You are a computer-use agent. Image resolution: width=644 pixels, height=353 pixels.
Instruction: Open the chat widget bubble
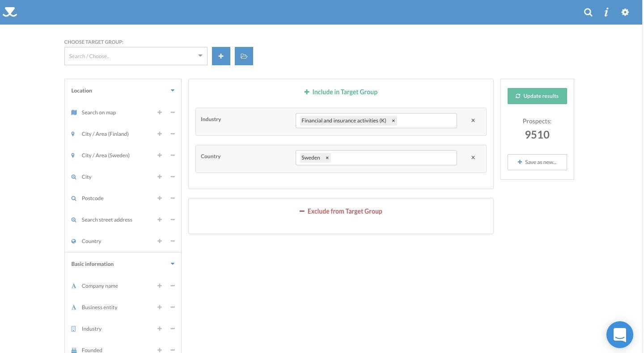619,335
